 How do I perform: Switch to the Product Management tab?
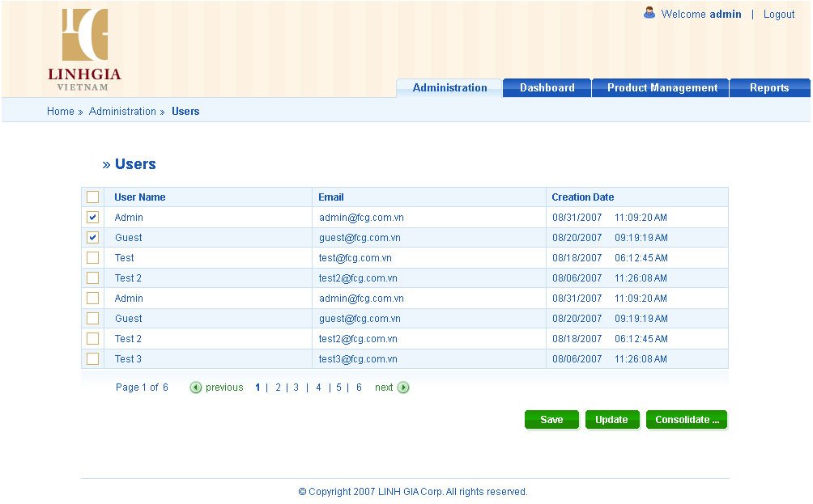(661, 88)
